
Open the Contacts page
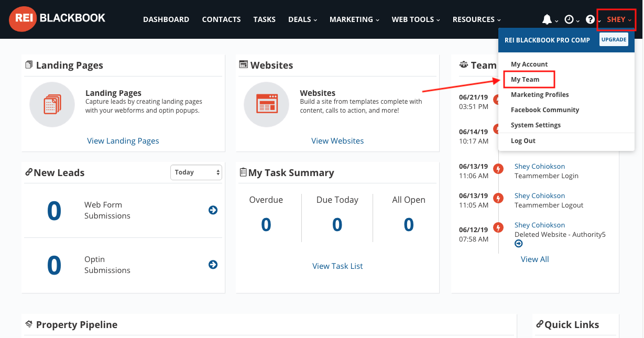coord(222,19)
